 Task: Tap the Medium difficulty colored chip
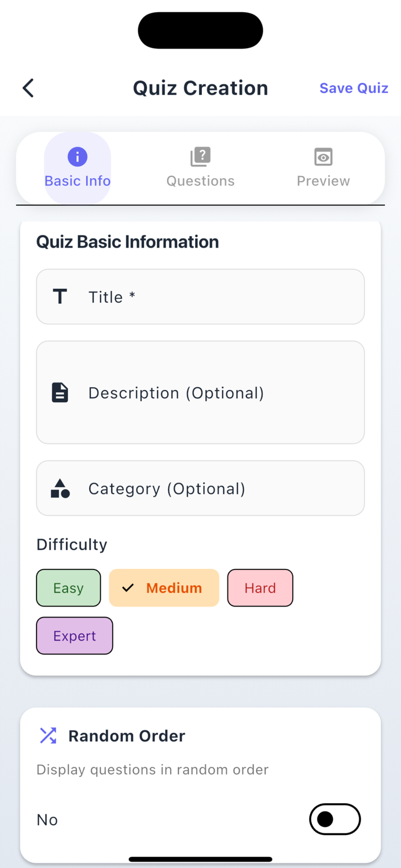coord(164,588)
